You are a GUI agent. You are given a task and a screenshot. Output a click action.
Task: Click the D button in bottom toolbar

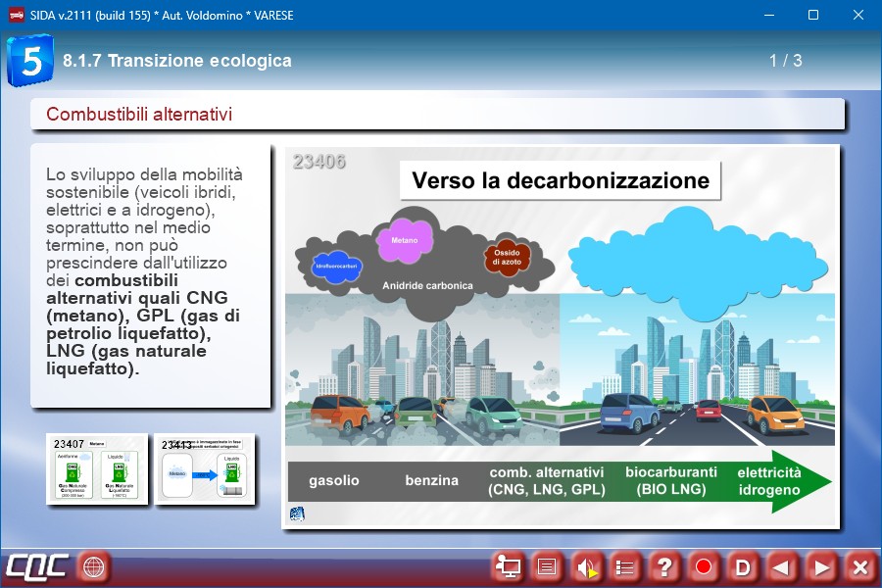point(743,566)
